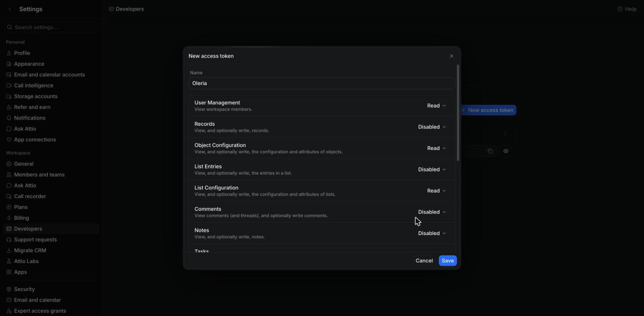Image resolution: width=644 pixels, height=316 pixels.
Task: Click the Apps grid icon
Action: pos(9,272)
